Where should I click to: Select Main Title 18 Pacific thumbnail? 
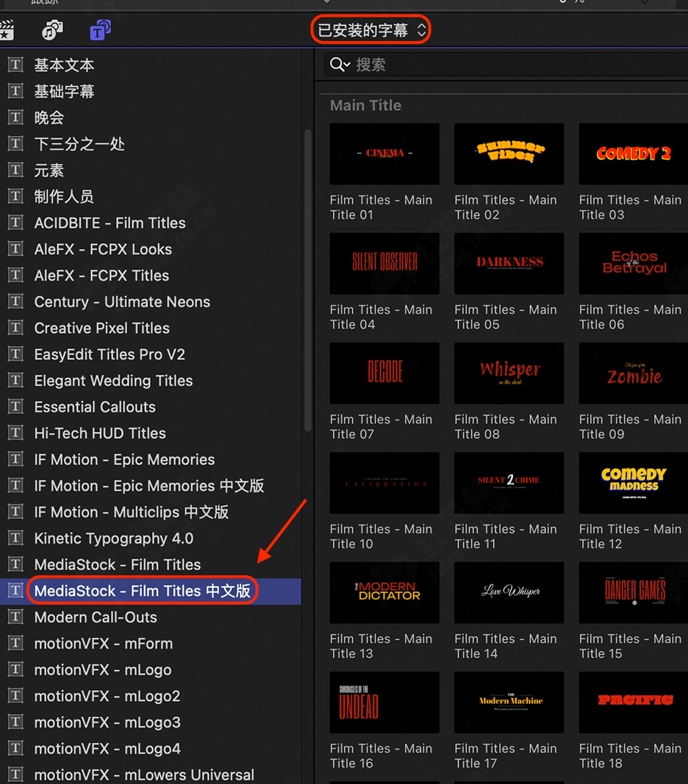[x=634, y=702]
